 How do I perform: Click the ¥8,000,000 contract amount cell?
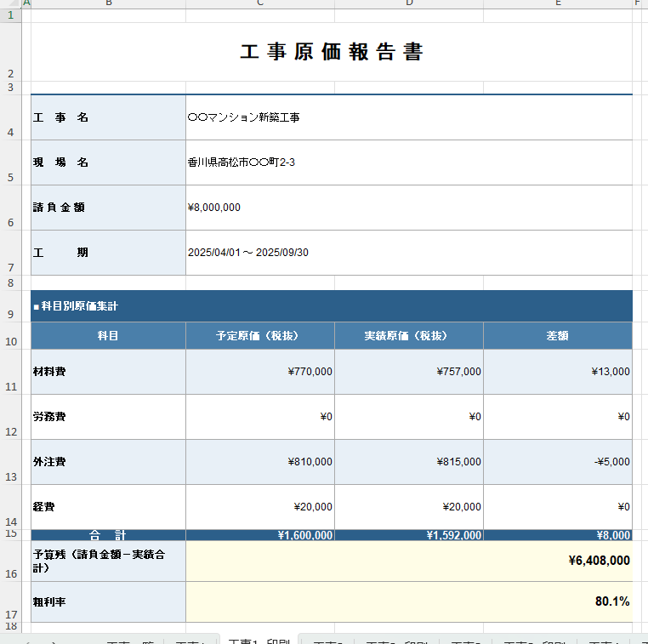(408, 208)
